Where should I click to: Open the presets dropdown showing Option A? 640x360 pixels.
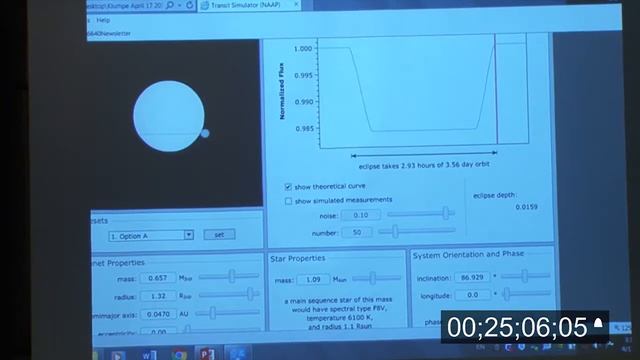(151, 236)
